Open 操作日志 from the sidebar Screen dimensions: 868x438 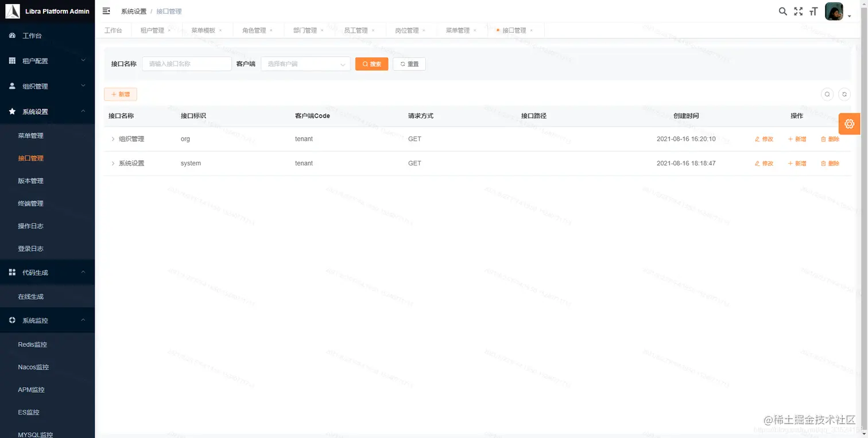pyautogui.click(x=31, y=226)
